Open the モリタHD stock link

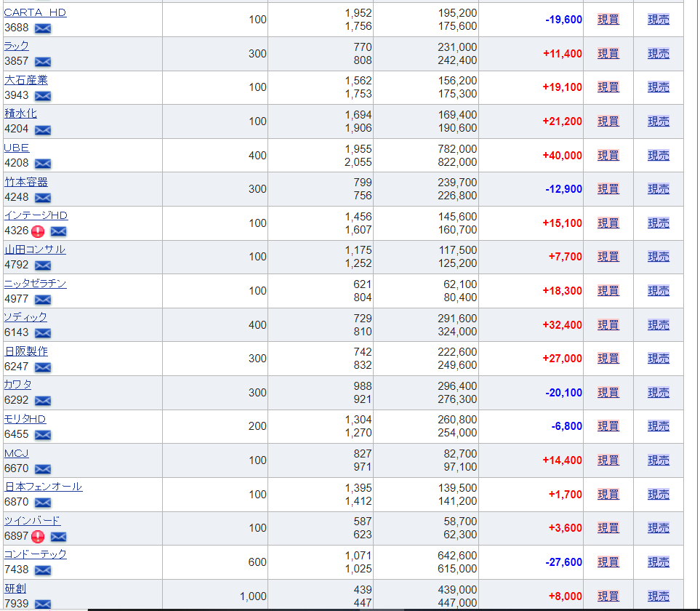(25, 419)
